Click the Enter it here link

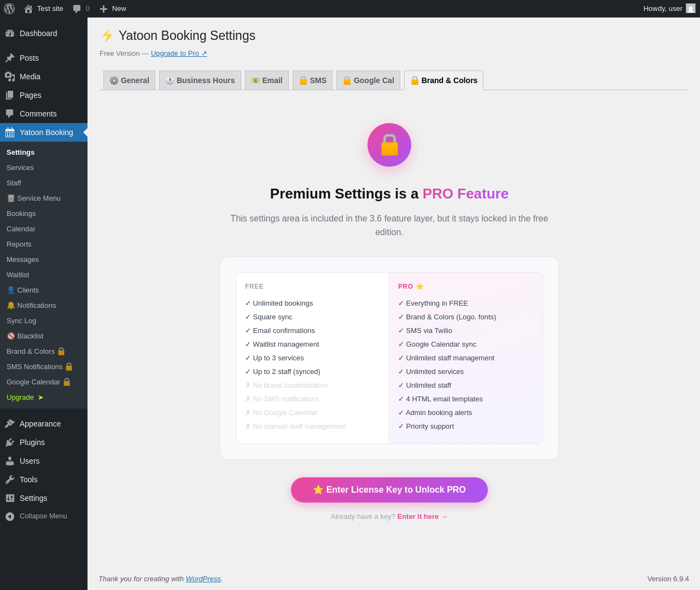pos(422,517)
